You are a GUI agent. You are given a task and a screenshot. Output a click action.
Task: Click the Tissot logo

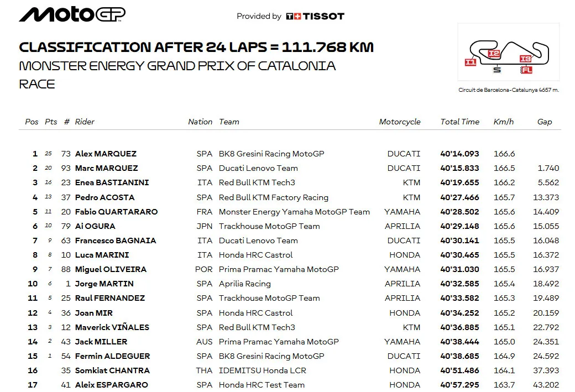pos(315,16)
